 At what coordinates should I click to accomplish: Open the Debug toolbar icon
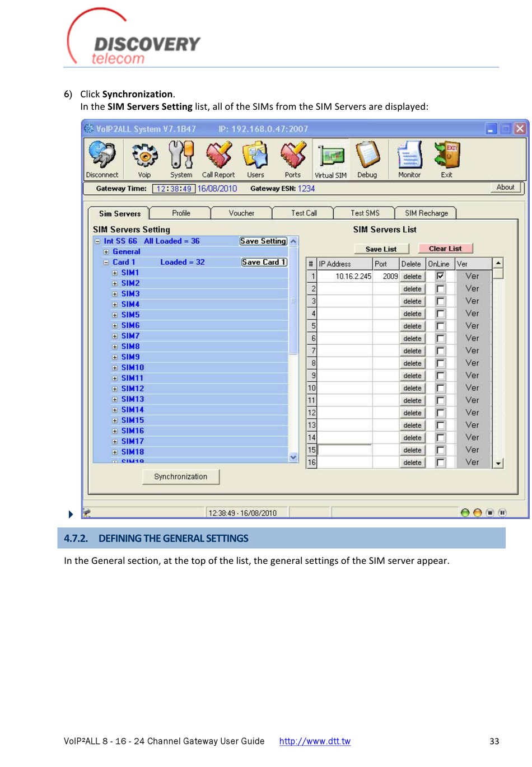[367, 156]
